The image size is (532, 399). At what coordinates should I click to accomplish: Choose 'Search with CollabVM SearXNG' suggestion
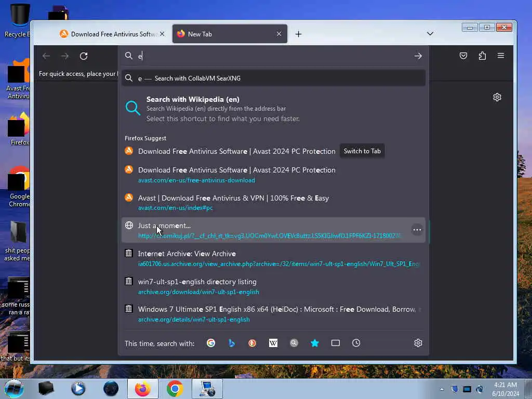coord(273,78)
